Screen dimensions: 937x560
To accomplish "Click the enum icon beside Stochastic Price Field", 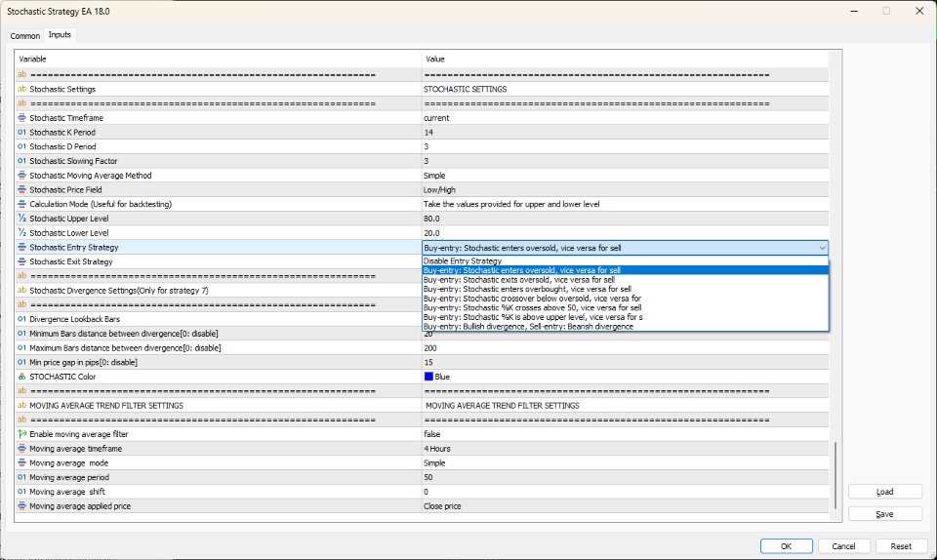I will pyautogui.click(x=22, y=189).
